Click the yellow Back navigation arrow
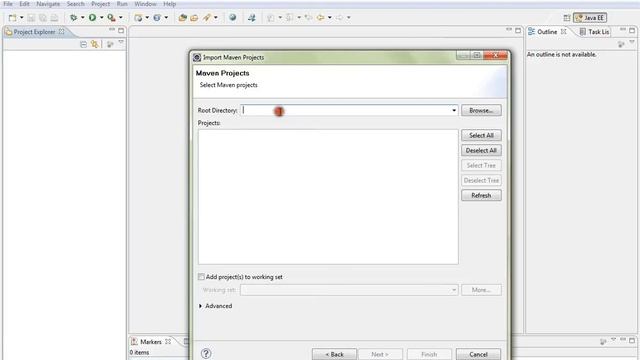Viewport: 640px width, 360px height. 320,18
